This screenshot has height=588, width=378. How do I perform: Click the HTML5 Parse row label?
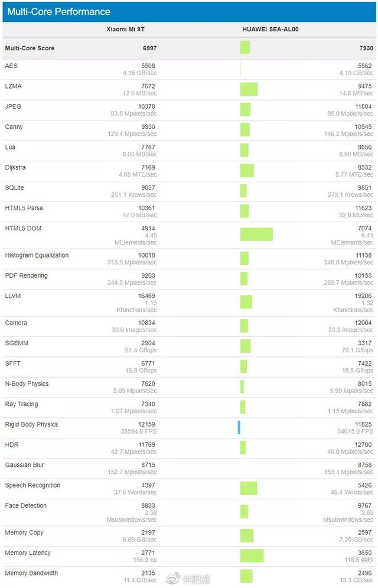[24, 208]
